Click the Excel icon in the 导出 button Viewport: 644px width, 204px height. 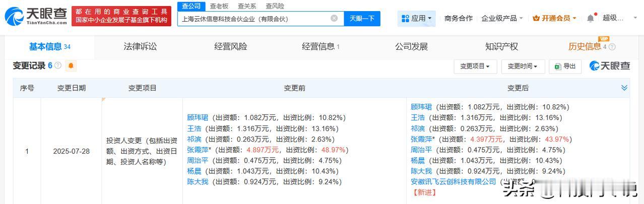pos(558,66)
